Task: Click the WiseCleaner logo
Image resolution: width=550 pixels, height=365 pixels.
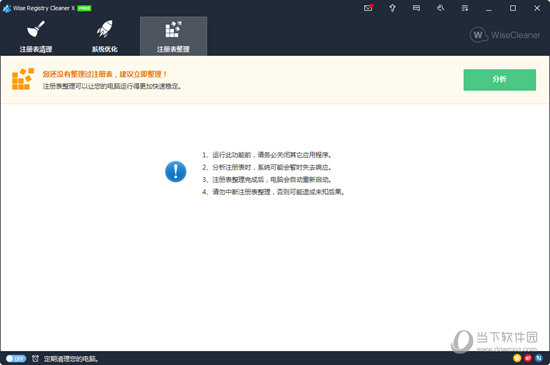Action: (x=505, y=35)
